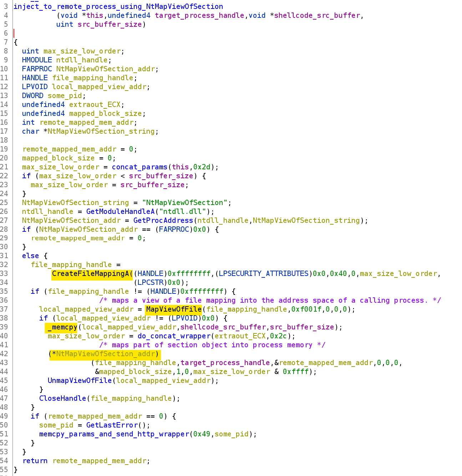Click the highlighted MapViewOfFile call
Viewport: 462px width, 476px height.
(174, 309)
